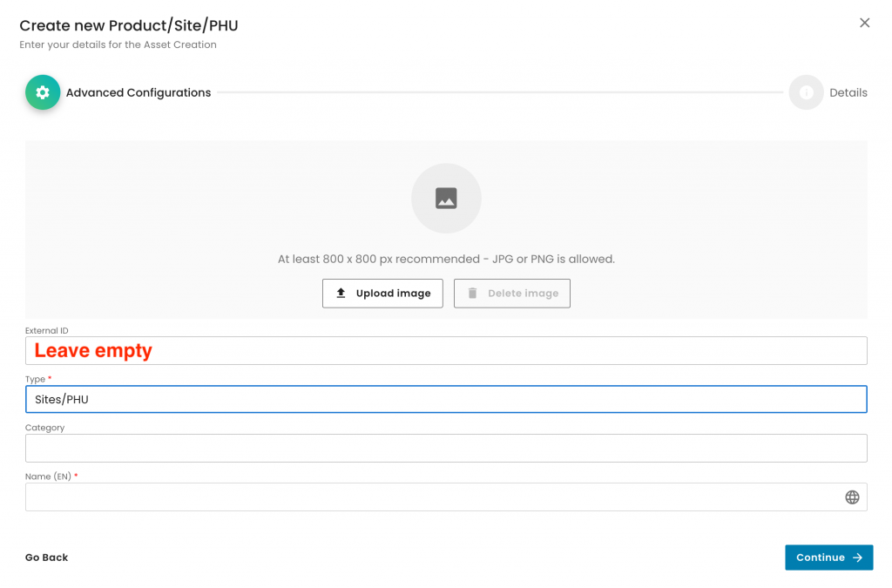Click the progress line between steps
This screenshot has width=892, height=588.
click(499, 92)
